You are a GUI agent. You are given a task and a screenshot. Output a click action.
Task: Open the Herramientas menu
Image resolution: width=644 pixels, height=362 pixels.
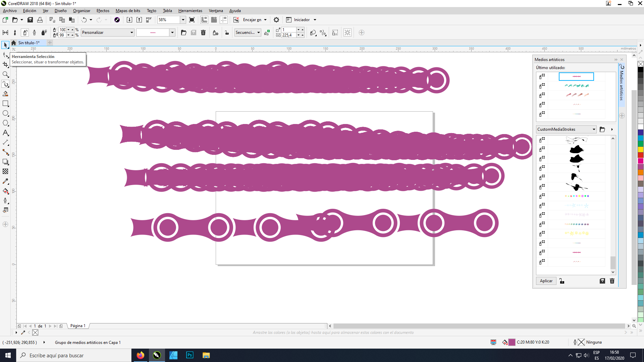(190, 11)
